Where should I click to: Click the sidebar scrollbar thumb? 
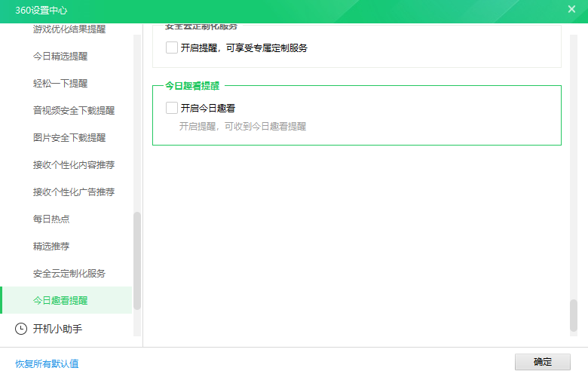137,261
